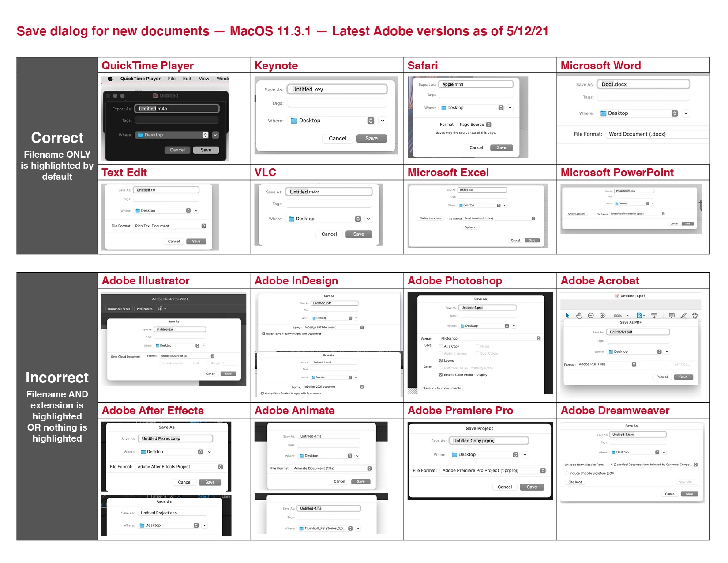Toggle Include Unicode Signature (BOM) in Dreamweaver
Image resolution: width=728 pixels, height=563 pixels.
tap(567, 473)
